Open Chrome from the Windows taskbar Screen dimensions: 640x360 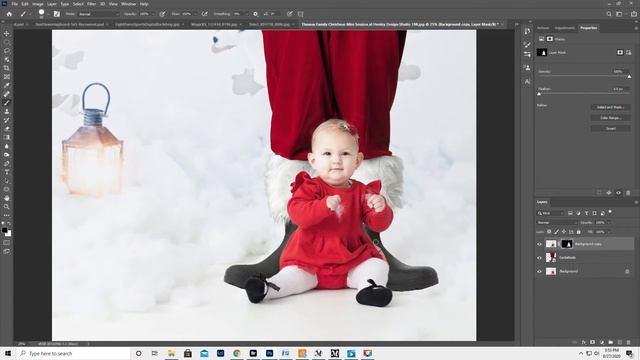tap(237, 353)
